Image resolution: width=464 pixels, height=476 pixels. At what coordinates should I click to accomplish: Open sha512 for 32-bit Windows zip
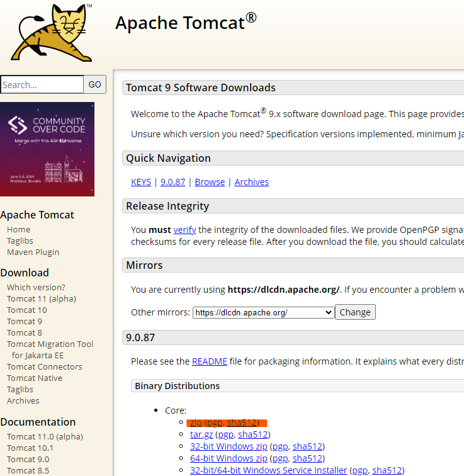point(307,446)
